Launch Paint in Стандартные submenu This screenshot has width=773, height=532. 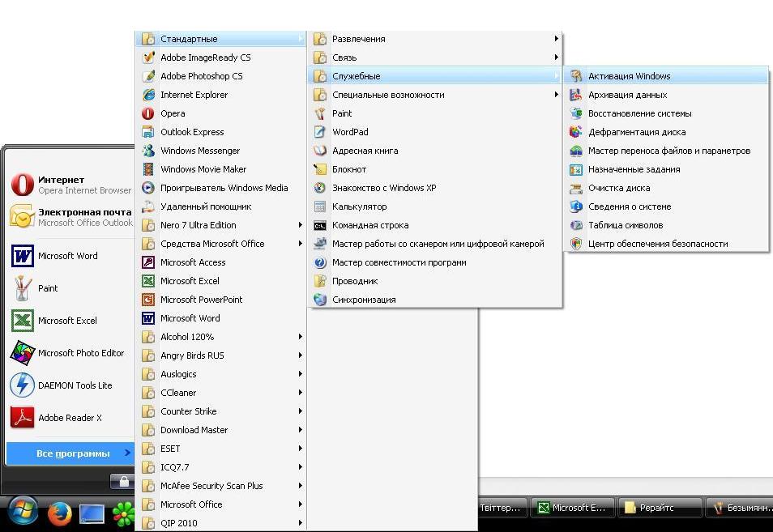point(435,113)
